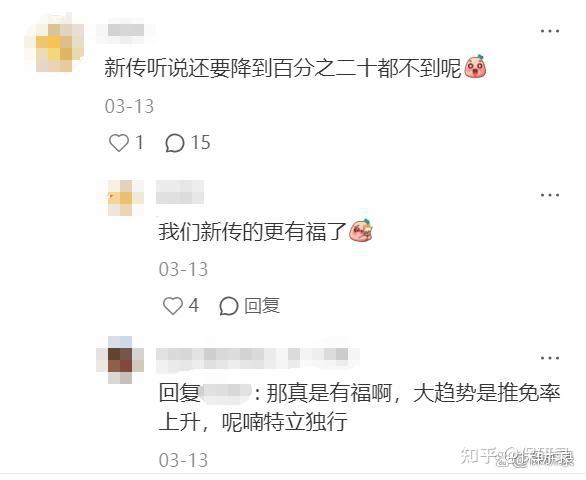This screenshot has width=586, height=480.
Task: Click the shocked peach emoji
Action: (475, 67)
